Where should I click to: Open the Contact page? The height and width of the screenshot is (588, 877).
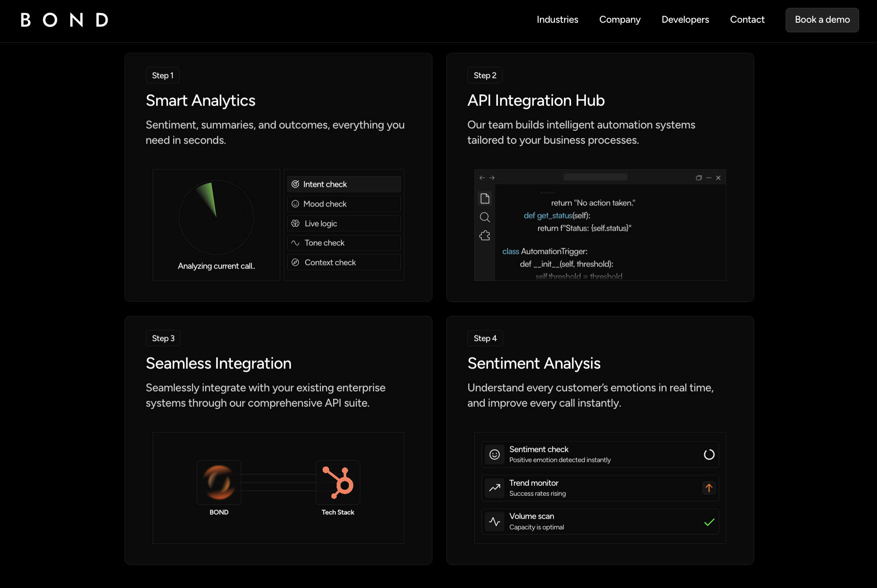click(x=747, y=20)
